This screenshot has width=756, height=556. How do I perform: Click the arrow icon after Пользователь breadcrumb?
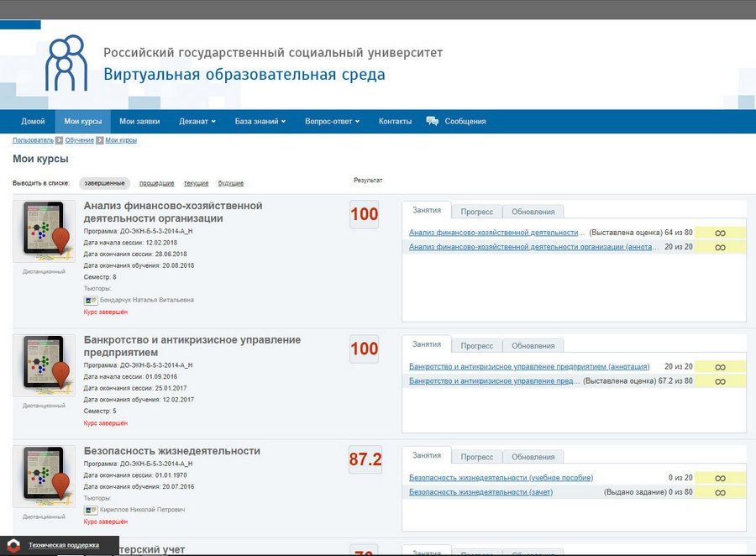[x=60, y=140]
